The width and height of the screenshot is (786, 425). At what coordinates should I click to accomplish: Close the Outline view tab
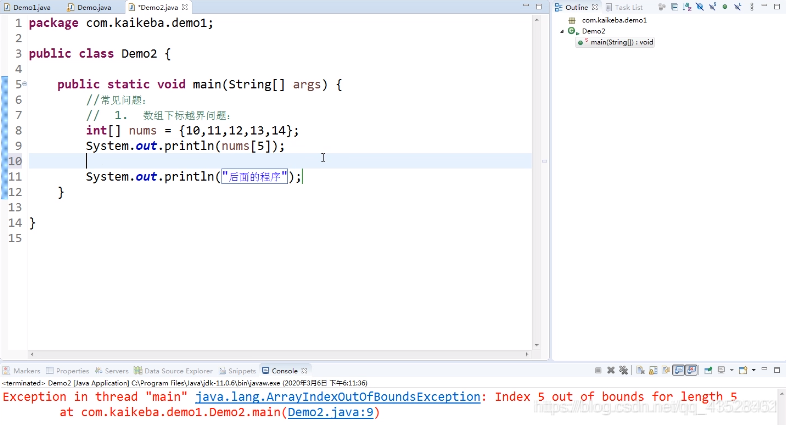[595, 7]
